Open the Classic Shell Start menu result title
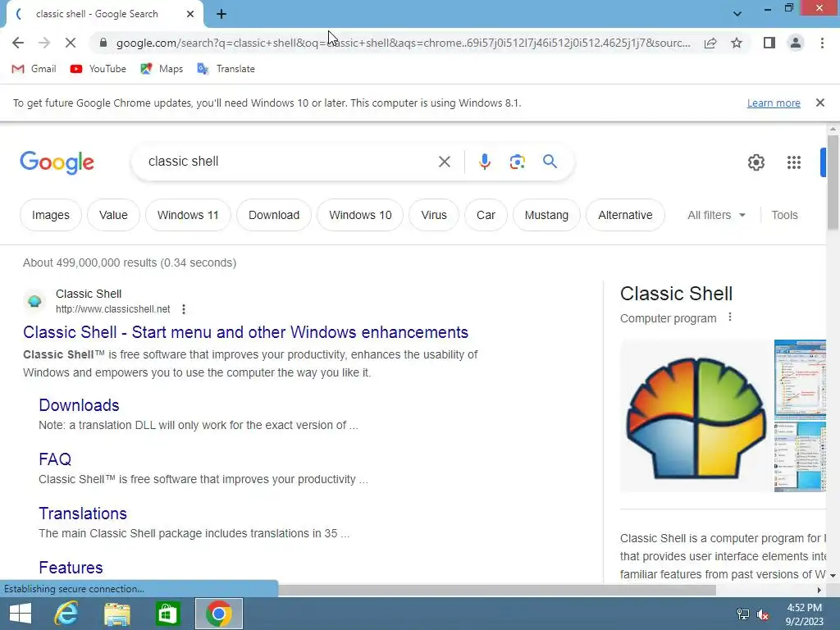The image size is (840, 630). click(x=245, y=332)
